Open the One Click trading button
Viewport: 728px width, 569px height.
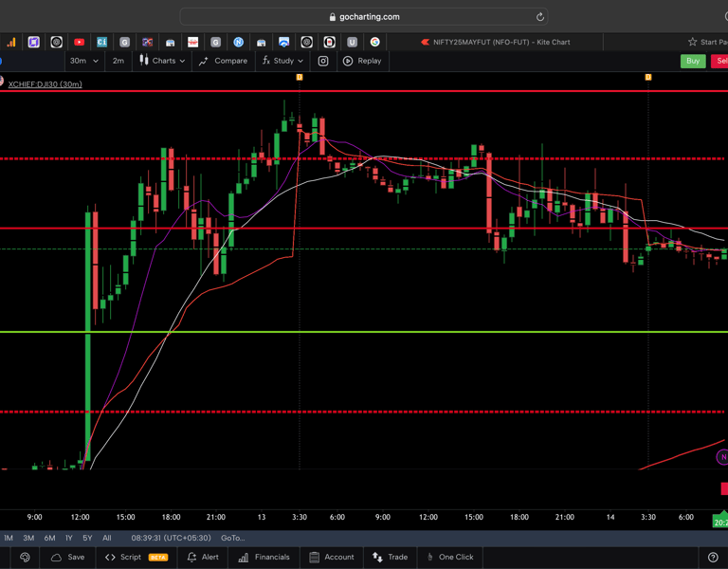[450, 557]
